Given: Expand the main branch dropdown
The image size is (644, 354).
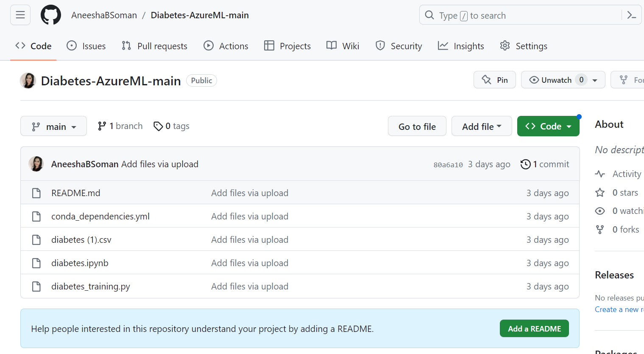Looking at the screenshot, I should point(53,126).
